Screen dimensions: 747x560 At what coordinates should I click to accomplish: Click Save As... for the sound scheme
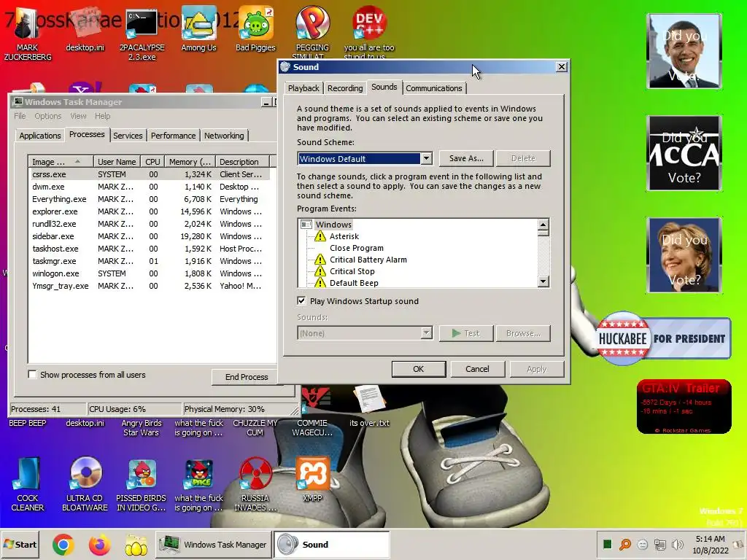[466, 158]
